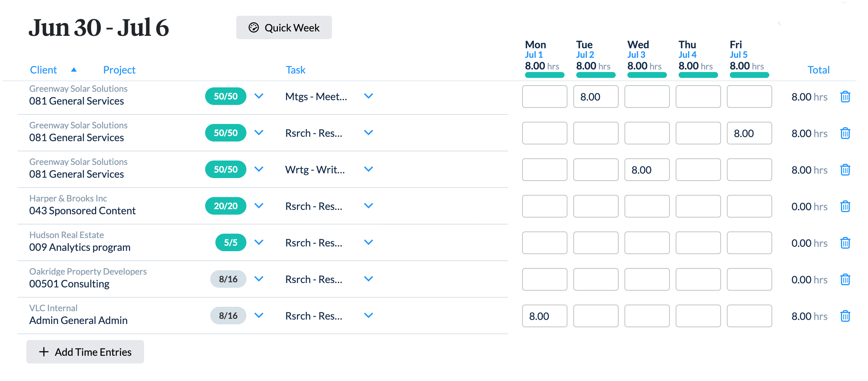The width and height of the screenshot is (868, 381).
Task: Delete the VLC Internal Admin entry
Action: pyautogui.click(x=845, y=316)
